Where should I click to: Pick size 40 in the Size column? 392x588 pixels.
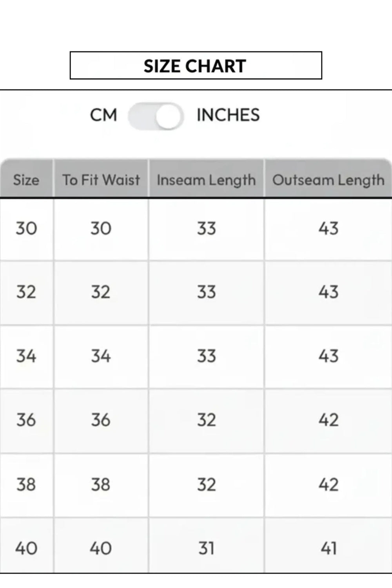[26, 548]
